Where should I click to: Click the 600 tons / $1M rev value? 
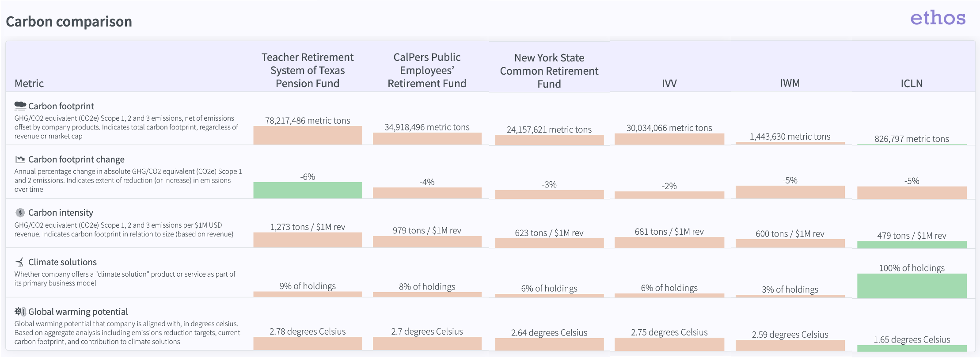click(x=790, y=234)
